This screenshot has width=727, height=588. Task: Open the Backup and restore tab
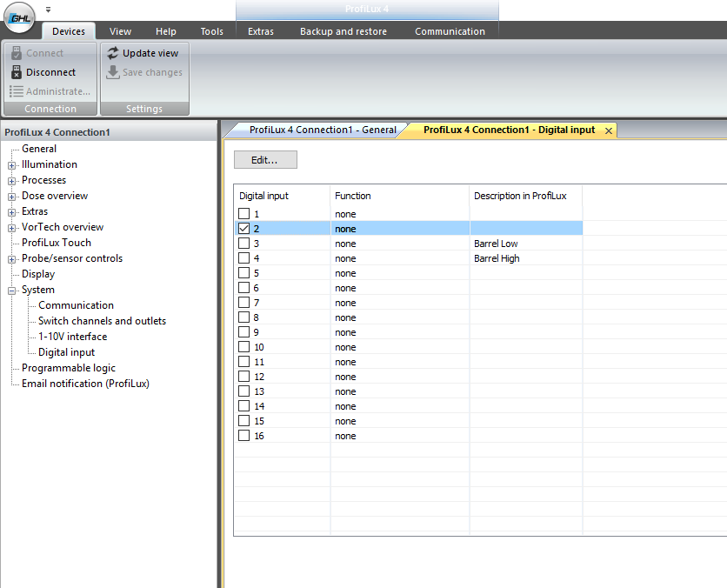coord(343,31)
